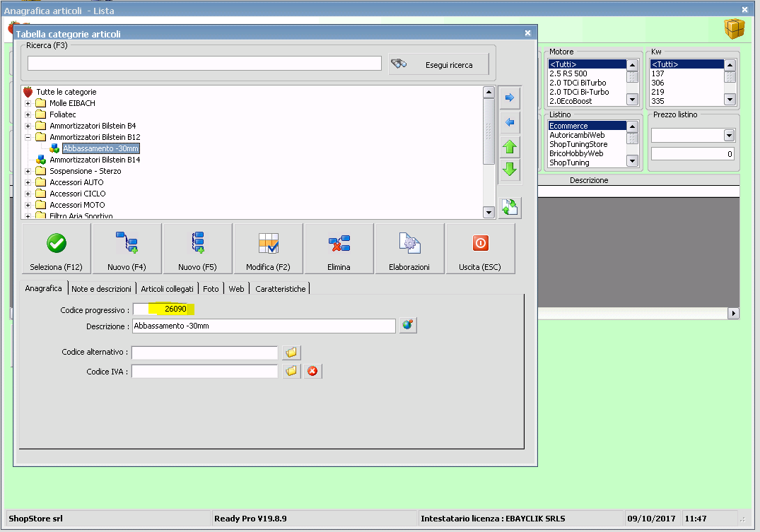
Task: Close Tabella categorie articoli dialog
Action: point(528,33)
